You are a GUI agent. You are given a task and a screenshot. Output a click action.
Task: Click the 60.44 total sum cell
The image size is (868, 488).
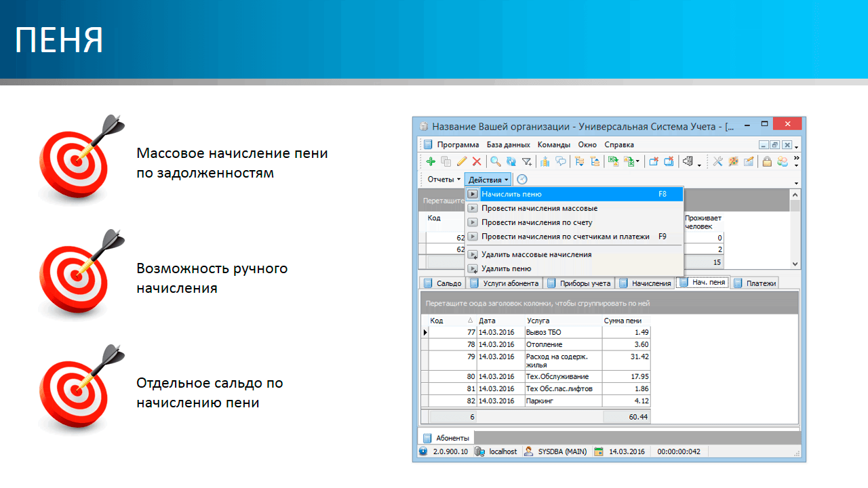tap(626, 417)
